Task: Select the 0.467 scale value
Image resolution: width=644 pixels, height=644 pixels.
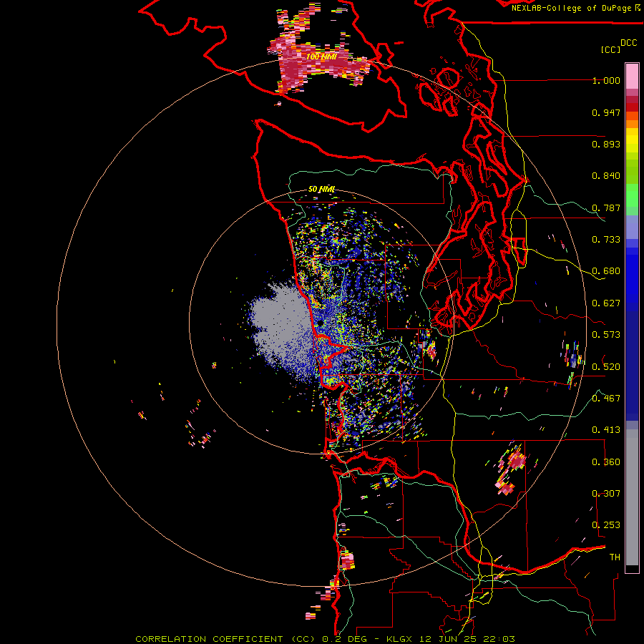Action: [x=606, y=398]
